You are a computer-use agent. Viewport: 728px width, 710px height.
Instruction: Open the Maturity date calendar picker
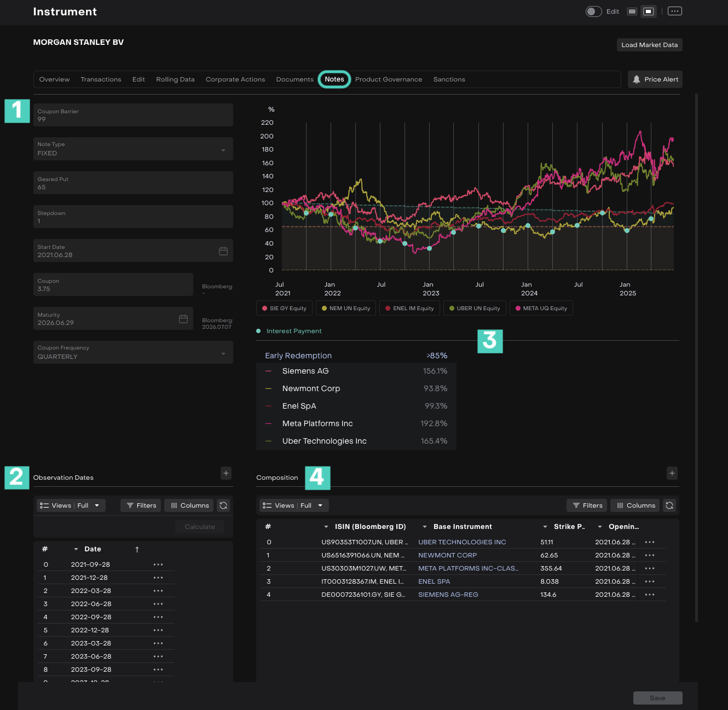point(183,319)
